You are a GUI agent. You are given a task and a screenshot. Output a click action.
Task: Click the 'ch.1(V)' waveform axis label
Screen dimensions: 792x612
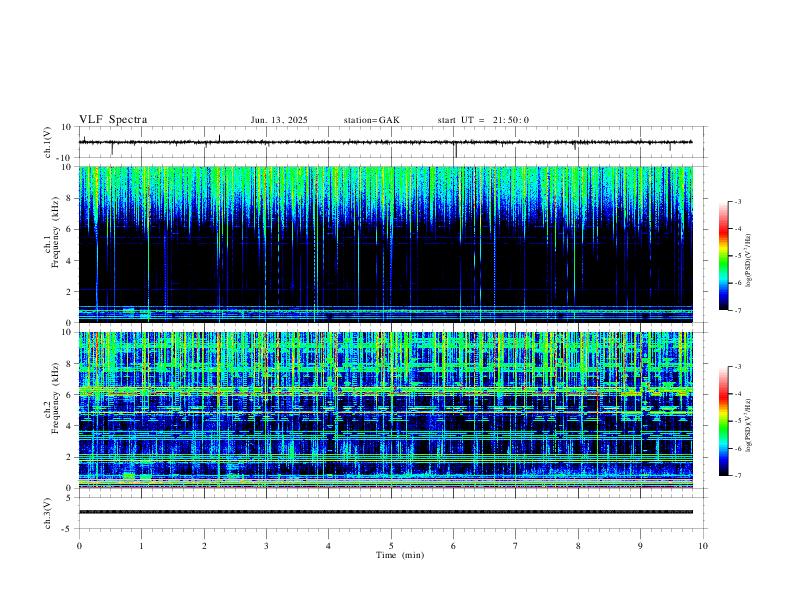48,142
